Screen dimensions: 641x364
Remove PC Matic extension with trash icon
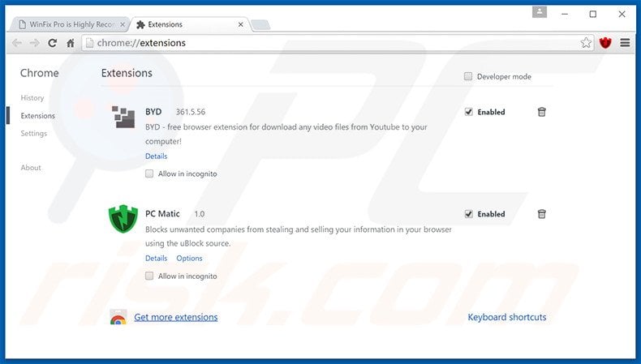542,214
